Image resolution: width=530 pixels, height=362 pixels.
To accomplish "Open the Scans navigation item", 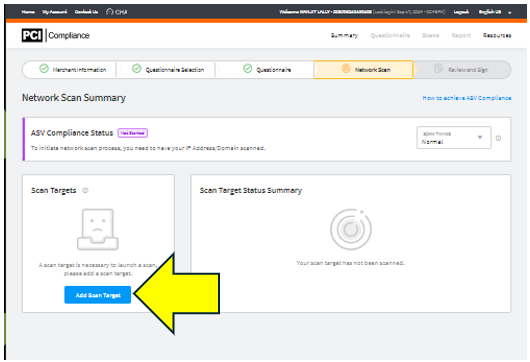I will pyautogui.click(x=431, y=35).
